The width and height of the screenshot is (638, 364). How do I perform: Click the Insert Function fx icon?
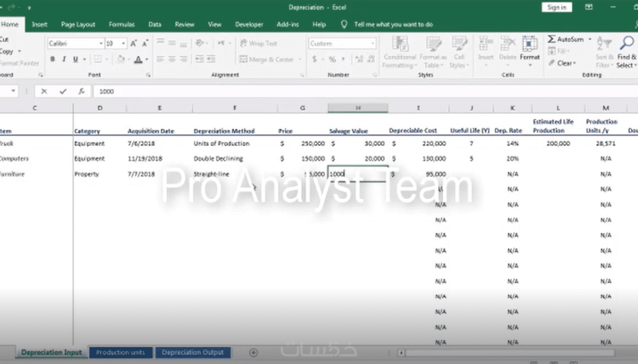(81, 91)
